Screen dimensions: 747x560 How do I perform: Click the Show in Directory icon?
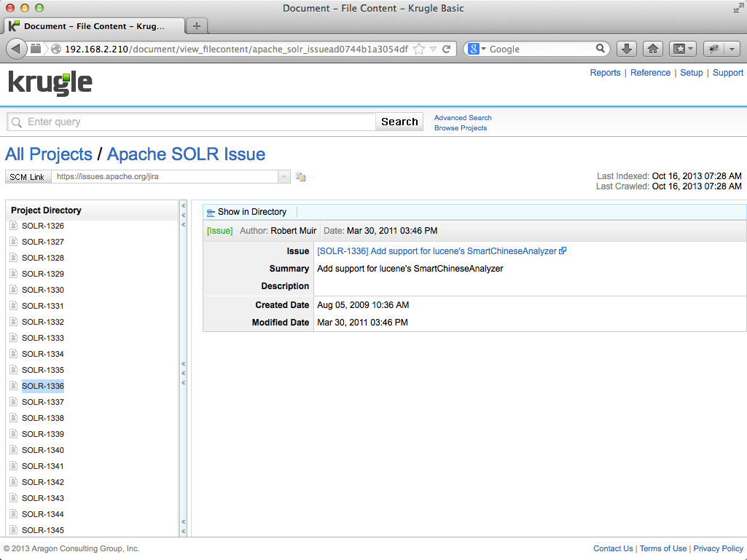(x=211, y=213)
